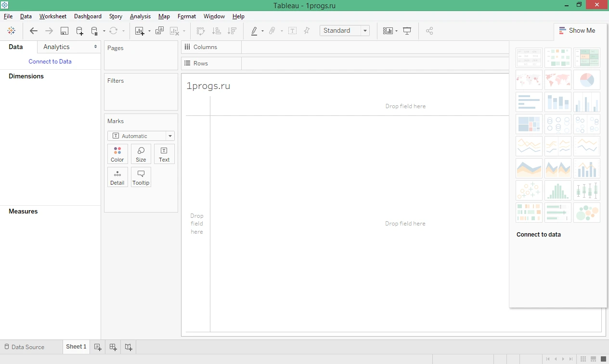Toggle mark labels icon in toolbar

pyautogui.click(x=292, y=31)
